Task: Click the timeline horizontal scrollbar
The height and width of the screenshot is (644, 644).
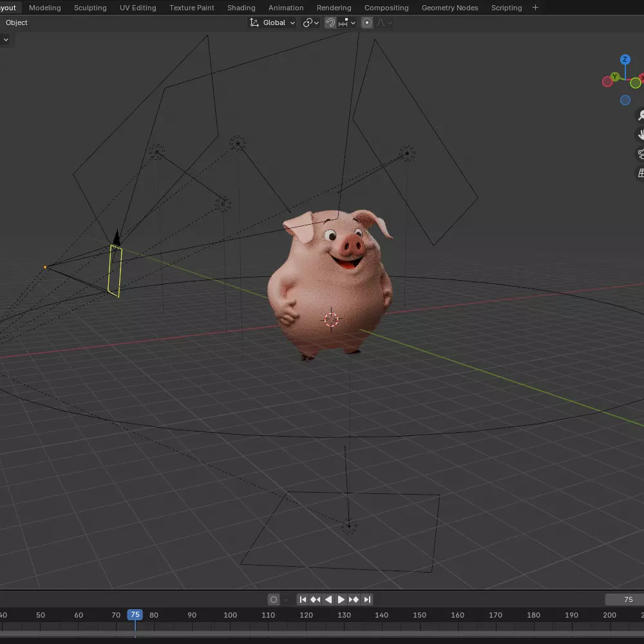Action: tap(322, 634)
